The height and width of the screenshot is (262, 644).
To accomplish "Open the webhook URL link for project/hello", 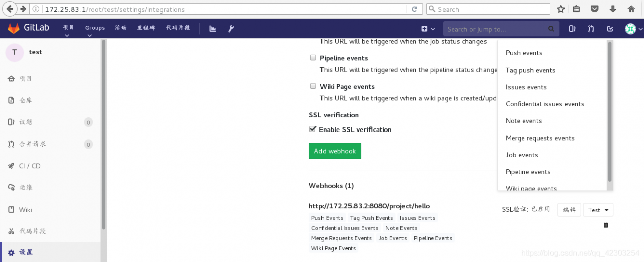I will [x=369, y=206].
